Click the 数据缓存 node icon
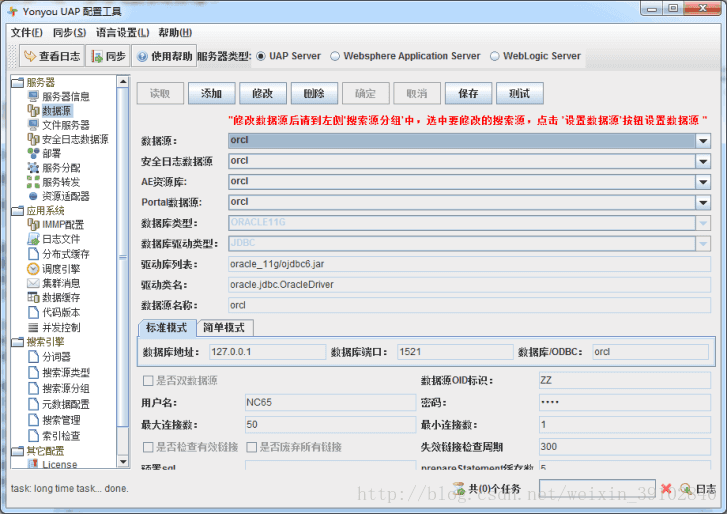The width and height of the screenshot is (728, 514). click(x=33, y=297)
